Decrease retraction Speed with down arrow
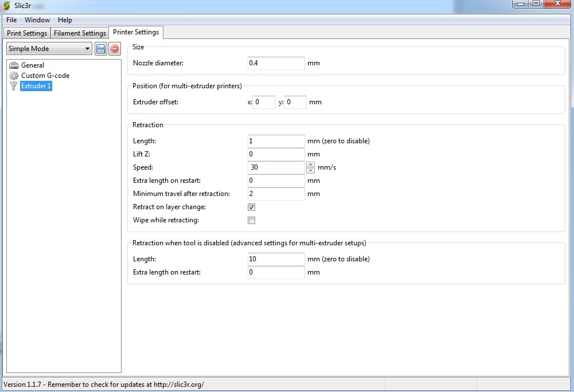 pyautogui.click(x=310, y=170)
